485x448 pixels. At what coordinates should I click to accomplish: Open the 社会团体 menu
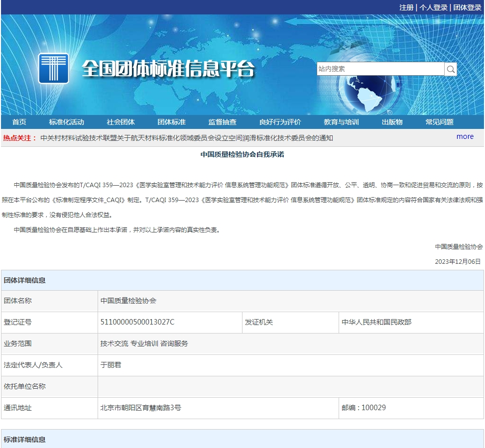[x=121, y=122]
